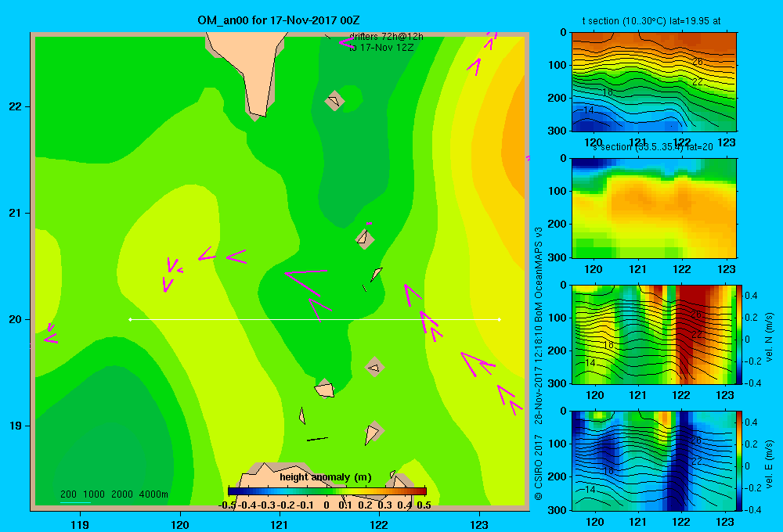This screenshot has height=532, width=783.
Task: Click longitude label 122 on main map axis
Action: [x=379, y=524]
